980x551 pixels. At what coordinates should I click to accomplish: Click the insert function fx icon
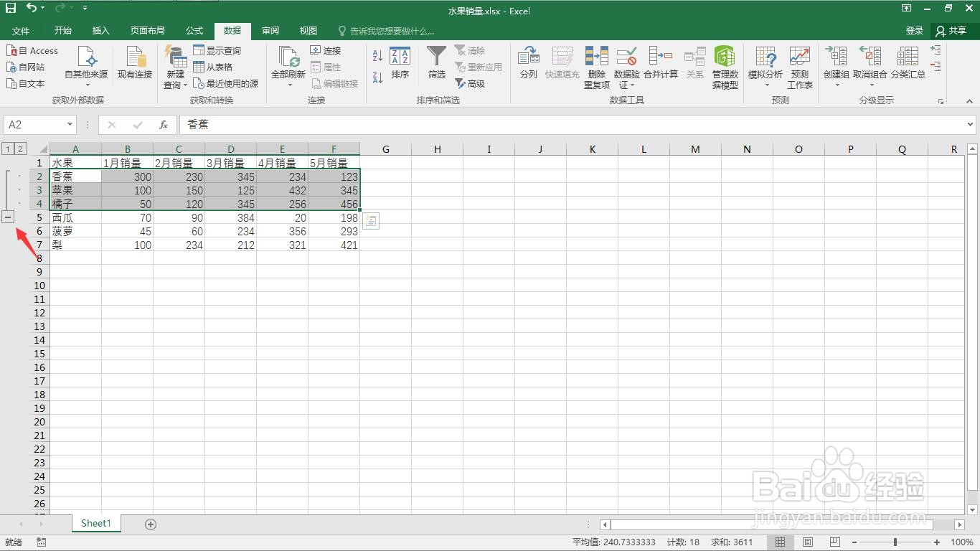click(164, 125)
